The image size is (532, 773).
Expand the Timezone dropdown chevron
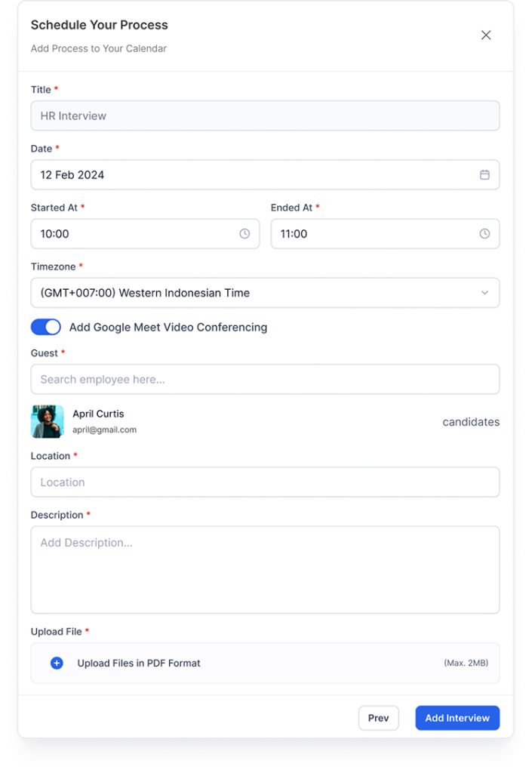[484, 293]
